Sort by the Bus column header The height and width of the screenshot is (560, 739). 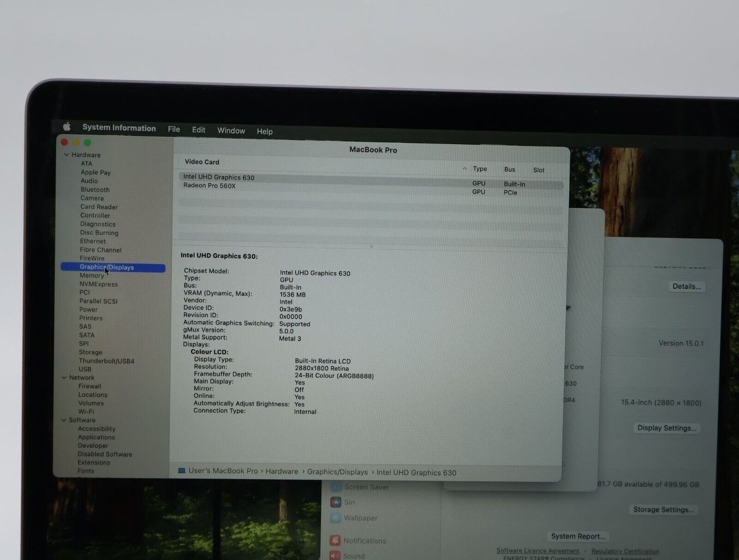509,169
